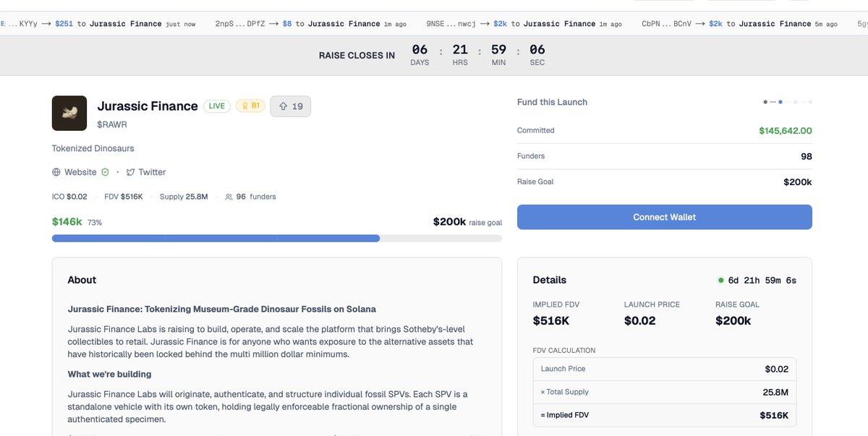Open the Twitter link
Image resolution: width=868 pixels, height=436 pixels.
tap(152, 172)
